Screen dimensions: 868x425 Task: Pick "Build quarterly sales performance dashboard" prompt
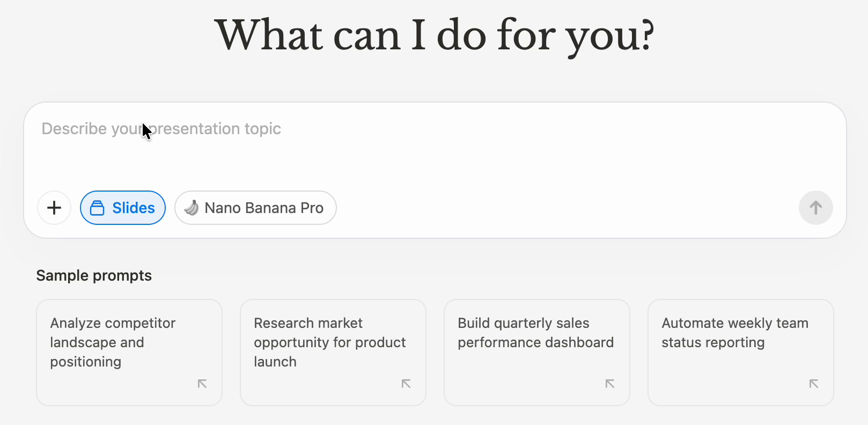[x=535, y=333]
